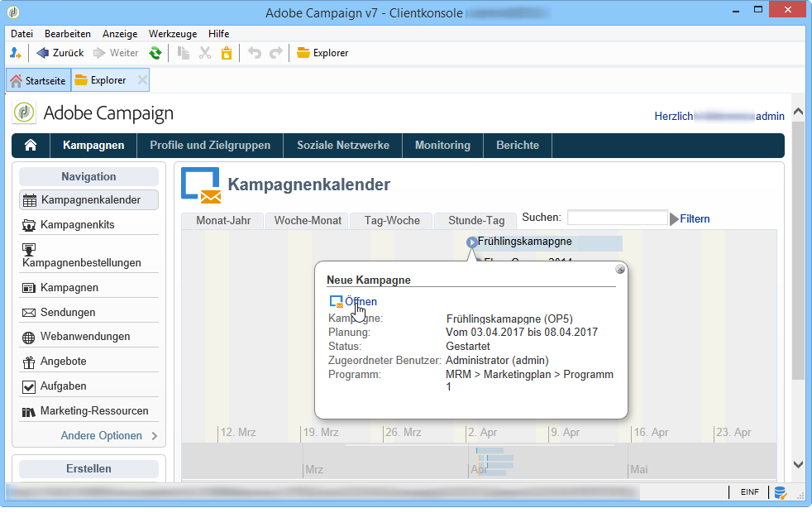Open the Kampagnen navigation tab
The height and width of the screenshot is (532, 812).
[x=93, y=145]
